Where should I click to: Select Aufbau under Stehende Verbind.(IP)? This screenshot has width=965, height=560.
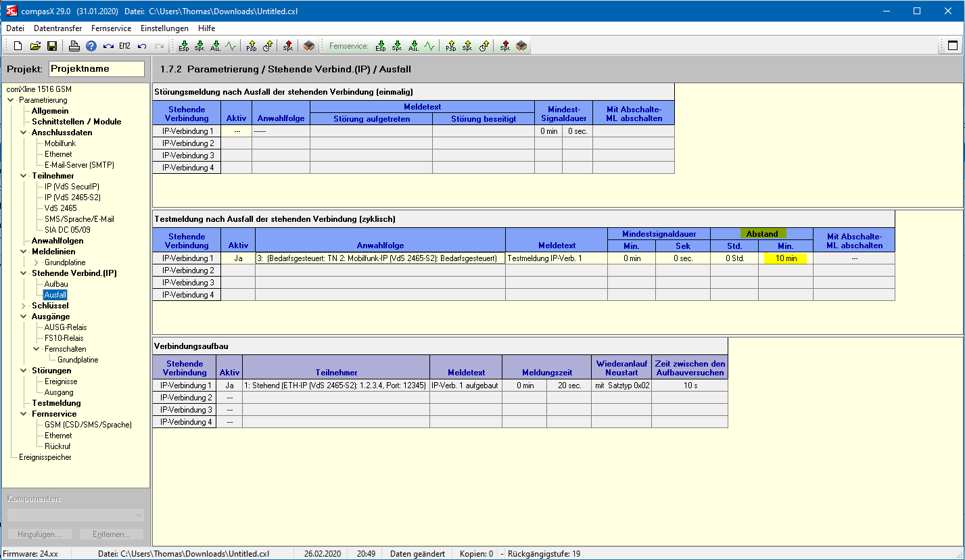(x=56, y=284)
